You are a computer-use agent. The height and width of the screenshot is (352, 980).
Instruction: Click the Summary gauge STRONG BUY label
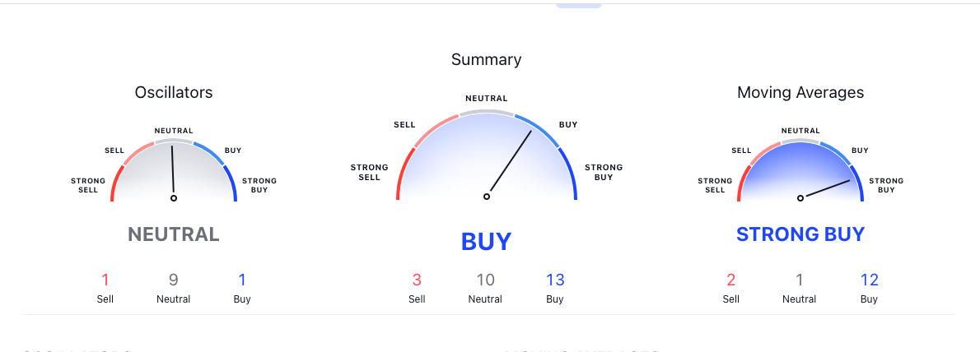point(604,172)
